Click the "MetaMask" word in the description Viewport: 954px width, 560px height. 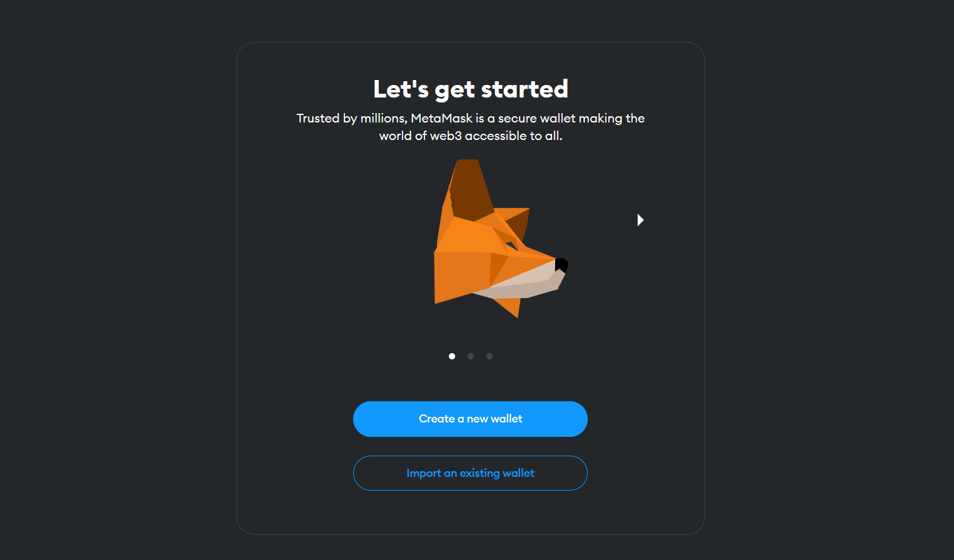pos(441,118)
